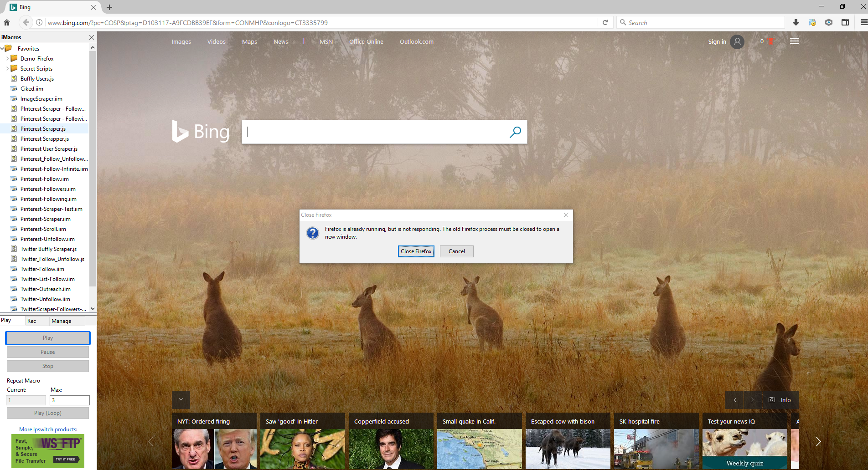The width and height of the screenshot is (868, 470).
Task: Open Bing rewards medal icon
Action: click(770, 41)
